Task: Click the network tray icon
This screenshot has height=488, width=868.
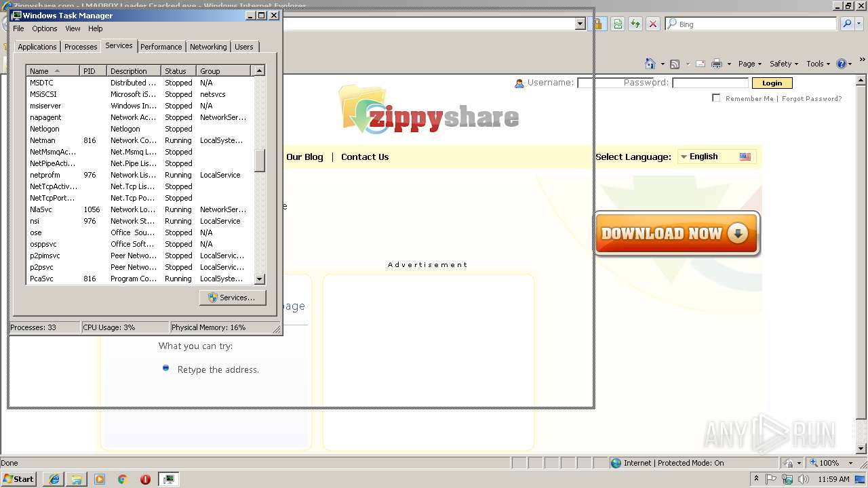Action: click(787, 479)
